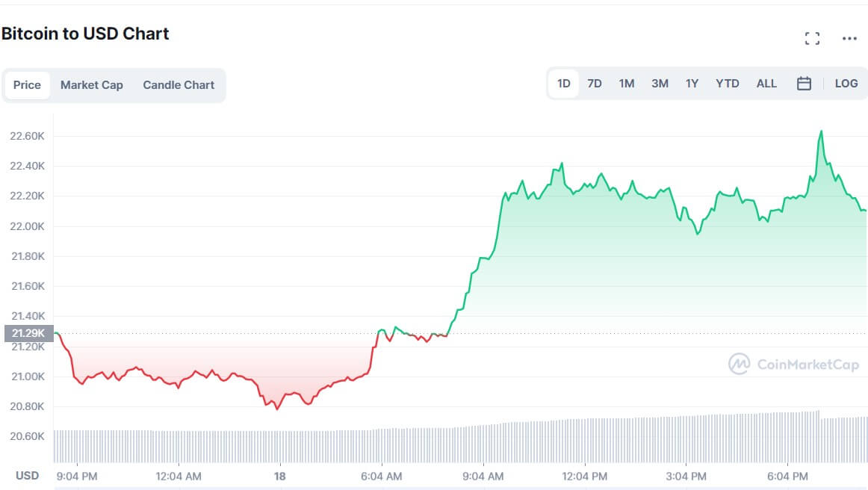Switch to the Price view
Viewport: 868px width, 490px height.
(27, 85)
